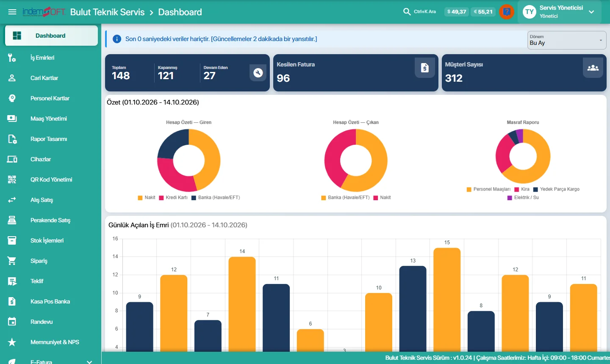Click the Sipariş shopping cart icon
Image resolution: width=610 pixels, height=364 pixels.
(x=12, y=261)
